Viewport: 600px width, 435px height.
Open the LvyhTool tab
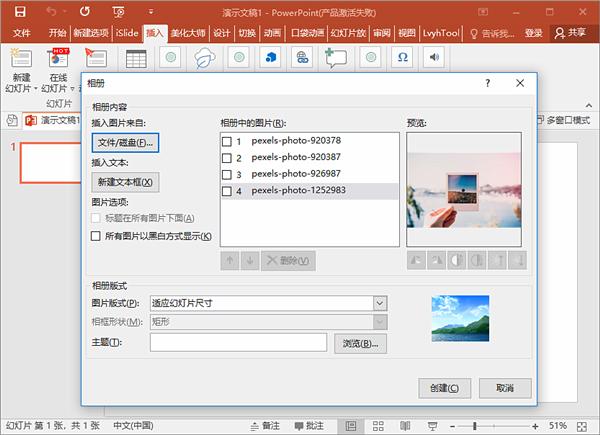click(441, 33)
